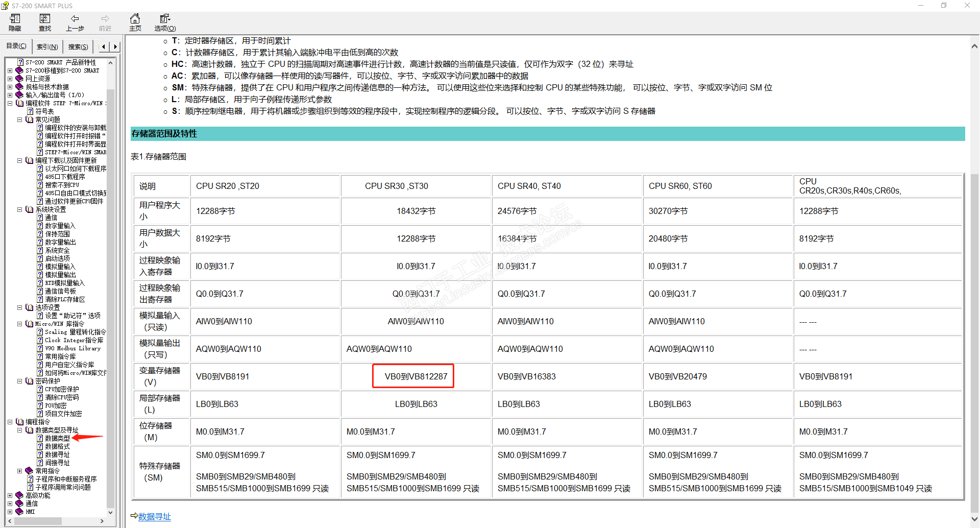This screenshot has height=528, width=980.
Task: Click the left tab-scroll arrow beside 搜索(S)
Action: coord(104,46)
